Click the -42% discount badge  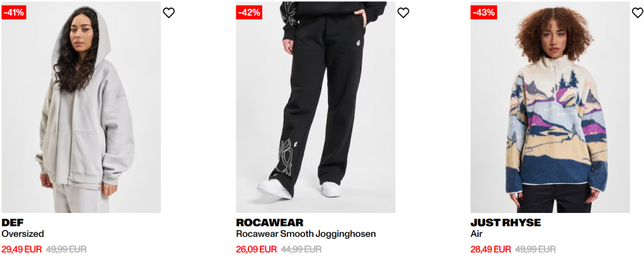(x=249, y=13)
